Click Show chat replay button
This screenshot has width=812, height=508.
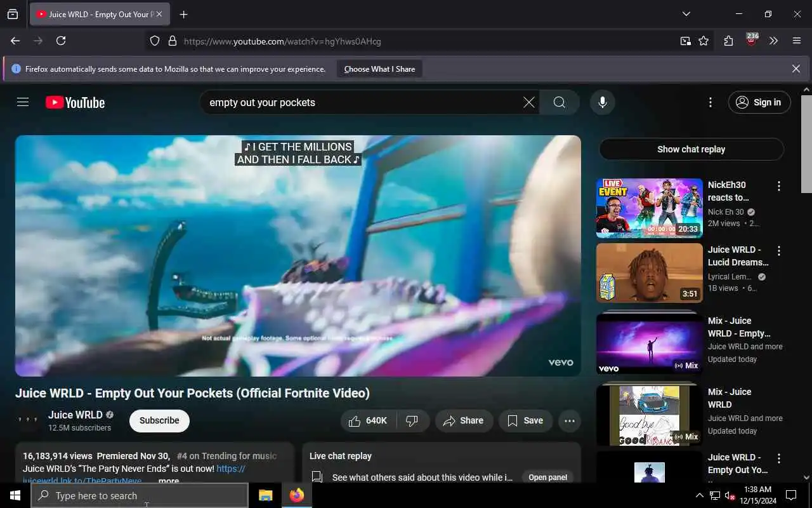click(x=691, y=149)
